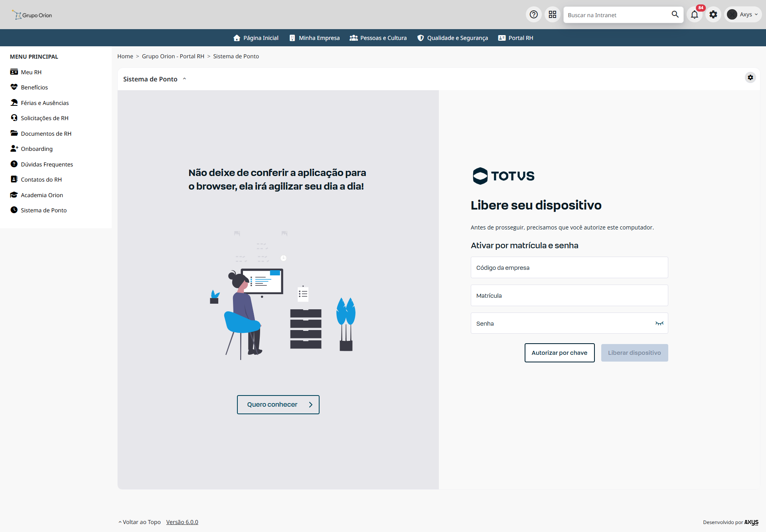Click the MENU PRINCIPAL heading

point(34,57)
